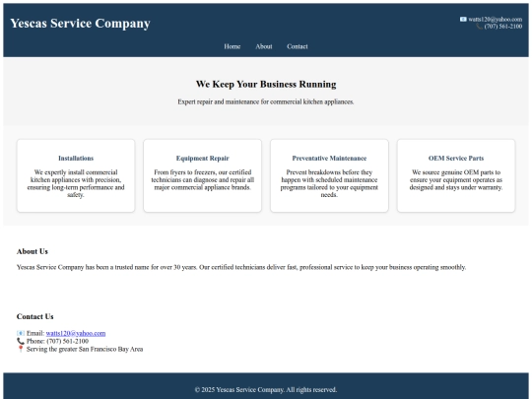Select the OEM Service Parts card heading
Image resolution: width=532 pixels, height=399 pixels.
(x=456, y=158)
